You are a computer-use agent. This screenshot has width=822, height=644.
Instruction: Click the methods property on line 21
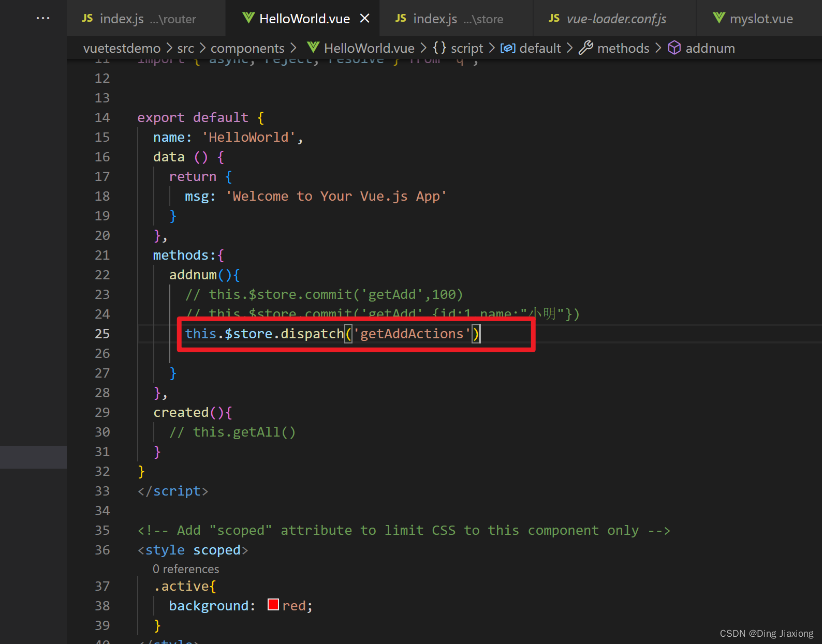point(181,255)
